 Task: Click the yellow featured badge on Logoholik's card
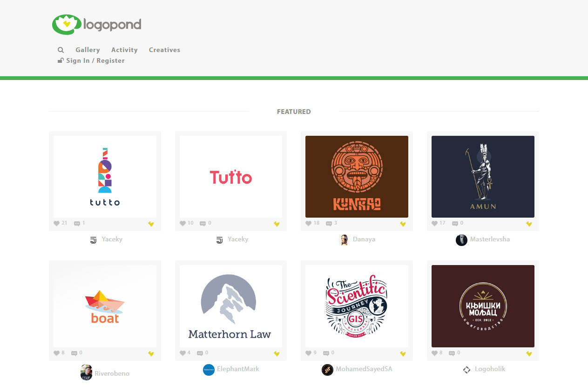(529, 353)
